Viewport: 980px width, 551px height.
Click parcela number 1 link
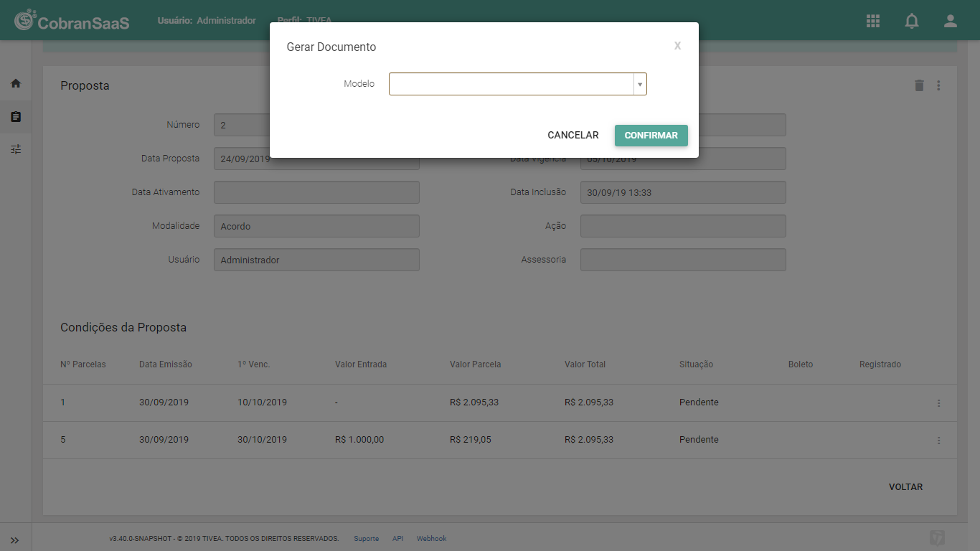[x=62, y=402]
